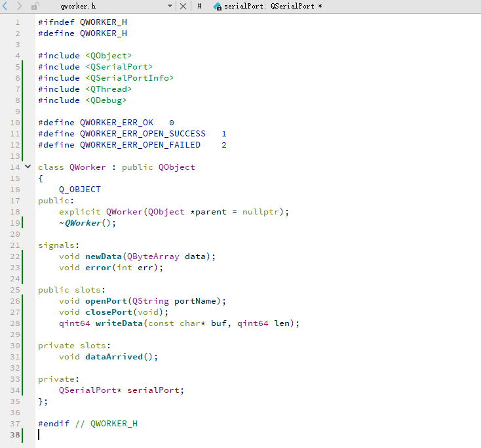Click the <QSerialPortInfo> include
The width and height of the screenshot is (481, 448).
pyautogui.click(x=130, y=78)
